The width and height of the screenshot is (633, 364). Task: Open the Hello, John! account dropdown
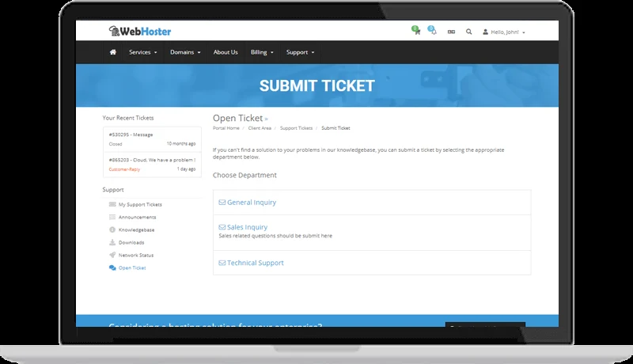(504, 32)
